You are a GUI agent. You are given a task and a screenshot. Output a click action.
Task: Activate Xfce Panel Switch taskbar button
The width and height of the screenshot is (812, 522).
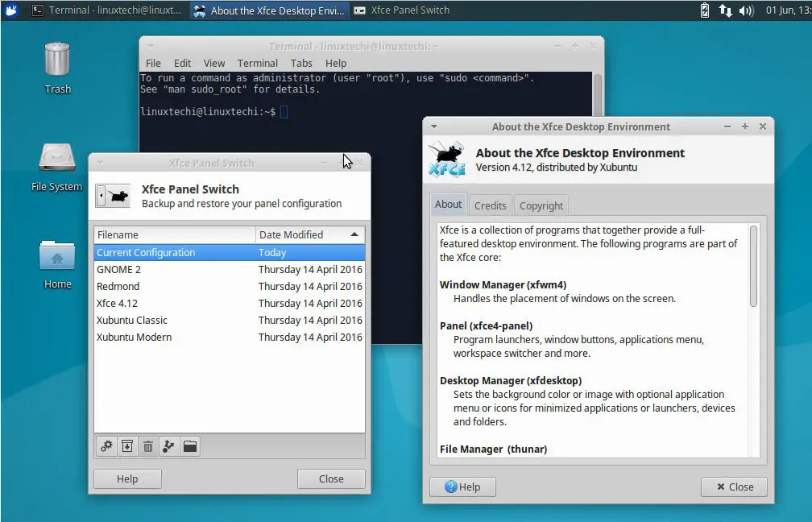(x=402, y=10)
